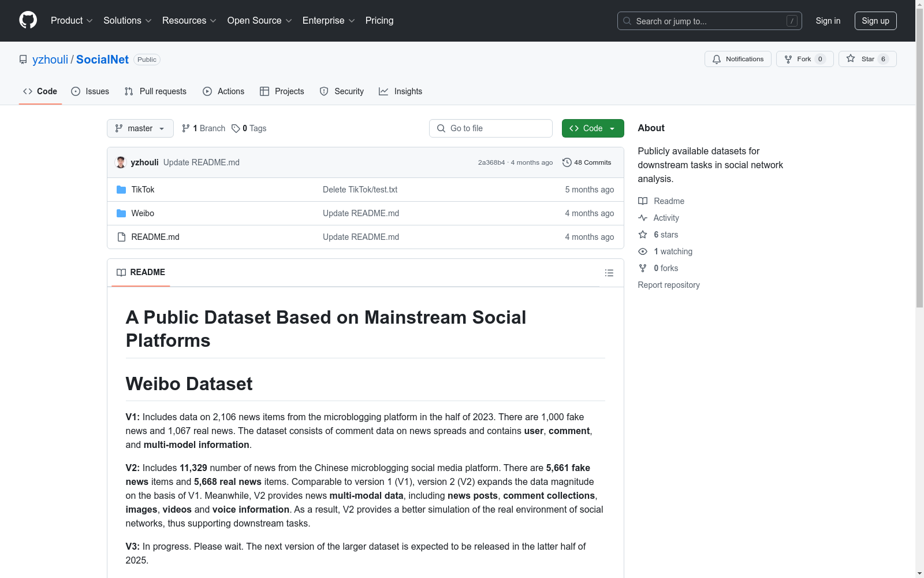Click the 6 stars text in About

pos(666,235)
